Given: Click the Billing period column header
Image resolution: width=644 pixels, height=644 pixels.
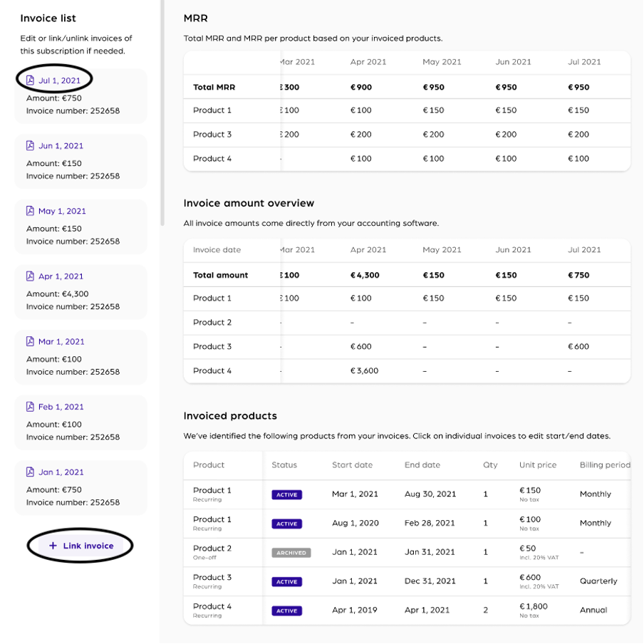Looking at the screenshot, I should coord(605,465).
